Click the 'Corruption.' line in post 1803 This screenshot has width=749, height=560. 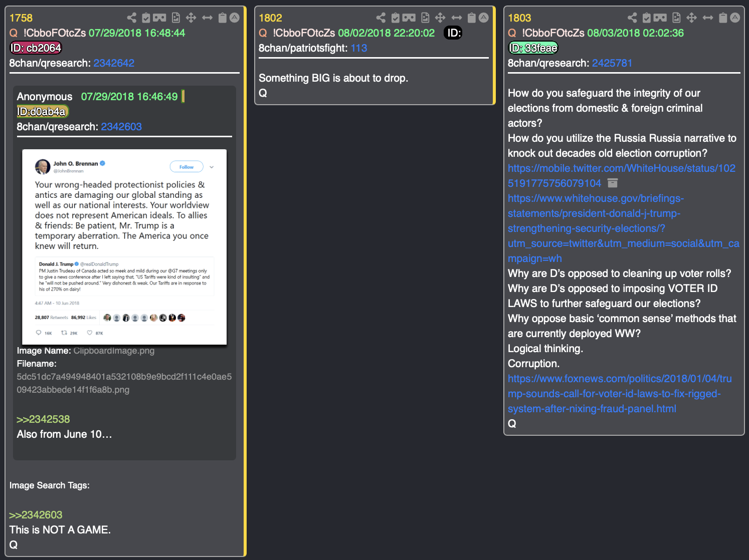point(533,364)
